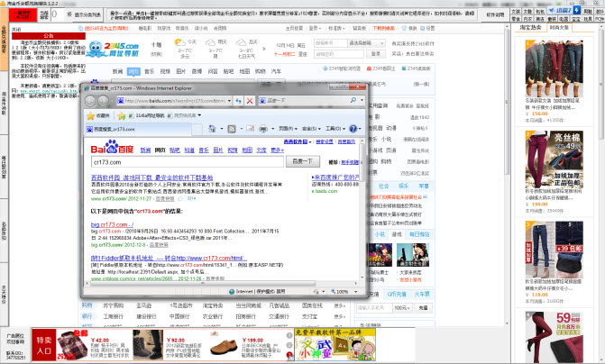Click the day-after-tomorrow cloud weather icon
Viewport: 605px width, 364px height.
click(241, 42)
